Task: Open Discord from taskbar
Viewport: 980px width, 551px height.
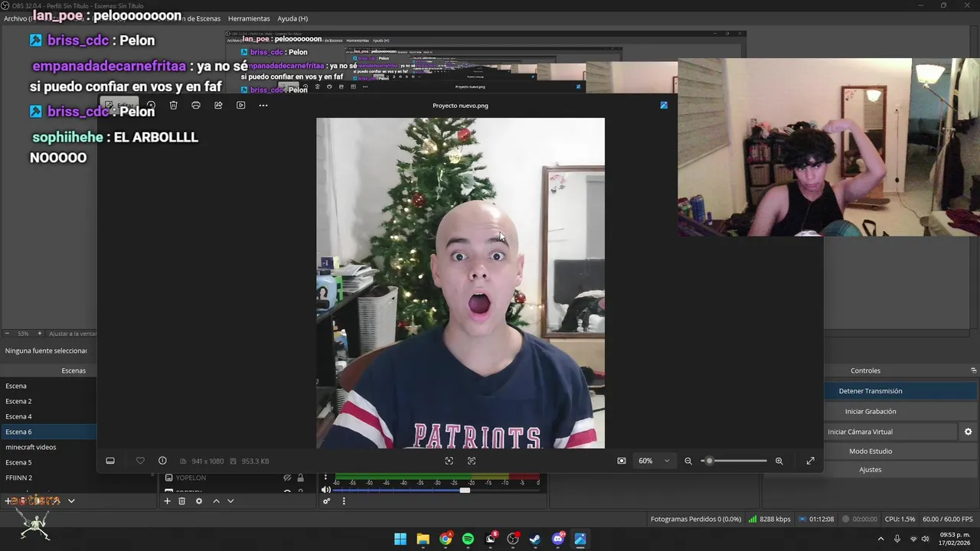Action: tap(557, 539)
